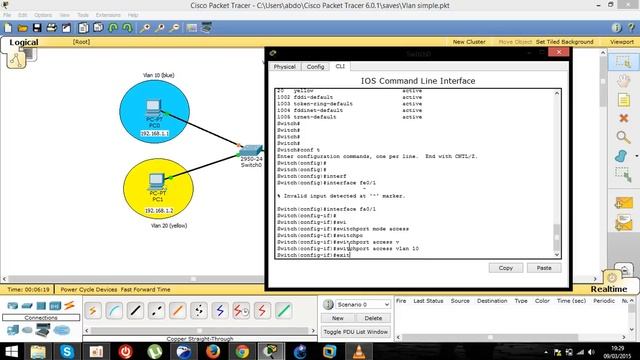The height and width of the screenshot is (360, 640).
Task: Zoom in with the magnifier plus icon
Action: point(145,28)
